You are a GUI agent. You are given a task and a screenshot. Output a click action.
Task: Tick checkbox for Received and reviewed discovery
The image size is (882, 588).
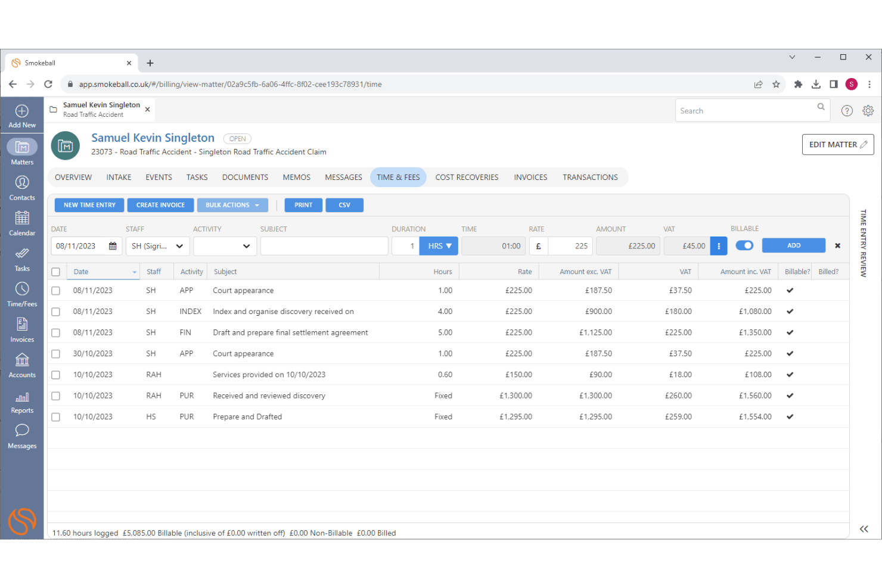56,396
